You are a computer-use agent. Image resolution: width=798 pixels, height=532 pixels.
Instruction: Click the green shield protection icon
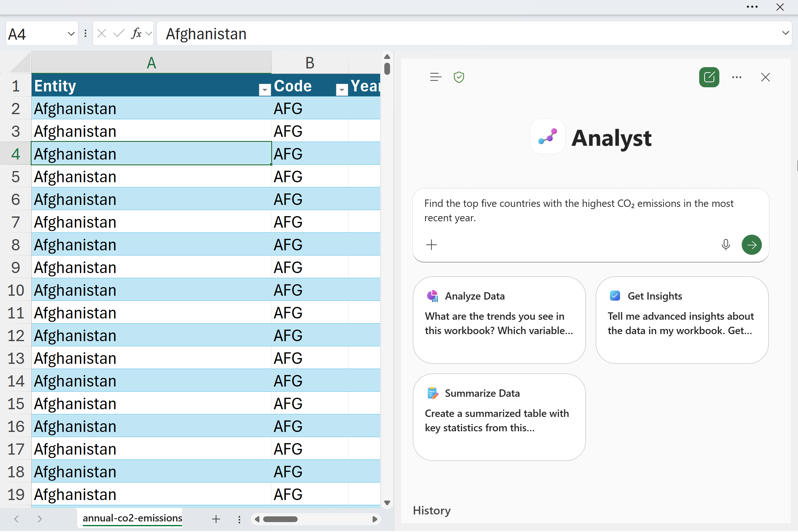point(459,77)
